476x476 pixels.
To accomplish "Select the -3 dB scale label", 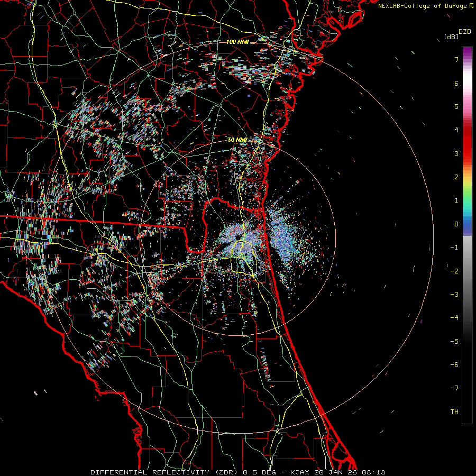I will (x=454, y=295).
